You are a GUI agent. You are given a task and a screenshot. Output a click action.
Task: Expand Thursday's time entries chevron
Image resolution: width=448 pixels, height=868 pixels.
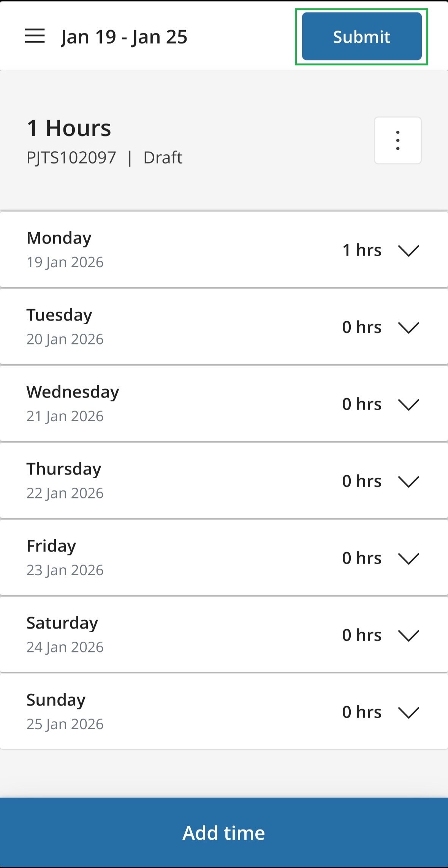pos(408,481)
